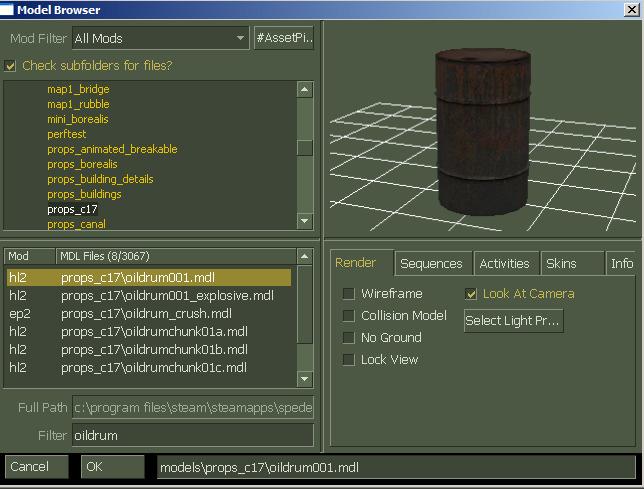The height and width of the screenshot is (489, 644).
Task: Enable the No Ground checkbox
Action: (x=349, y=338)
